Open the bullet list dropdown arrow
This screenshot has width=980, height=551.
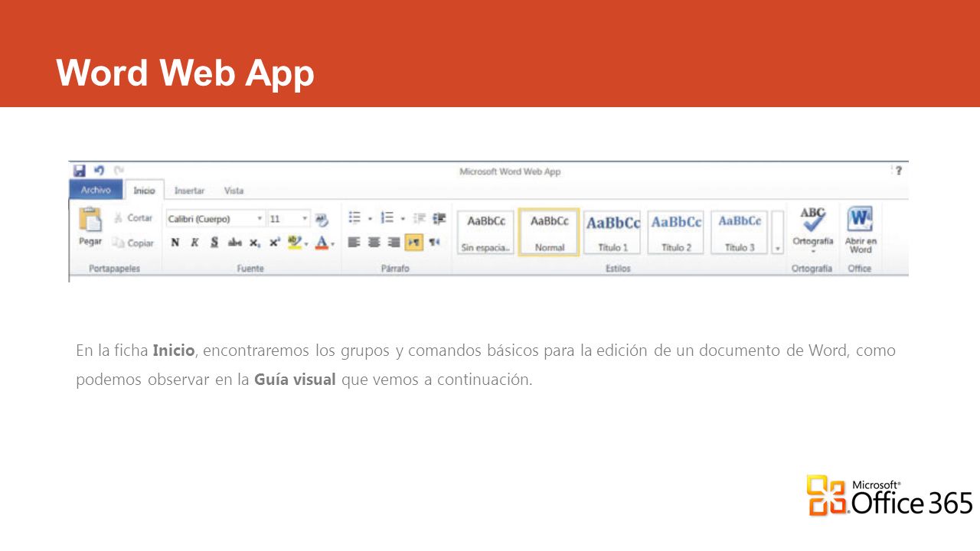coord(370,219)
